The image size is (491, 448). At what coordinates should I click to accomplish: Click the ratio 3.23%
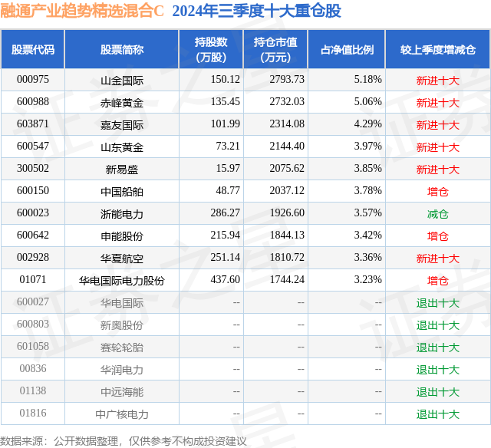pos(367,279)
